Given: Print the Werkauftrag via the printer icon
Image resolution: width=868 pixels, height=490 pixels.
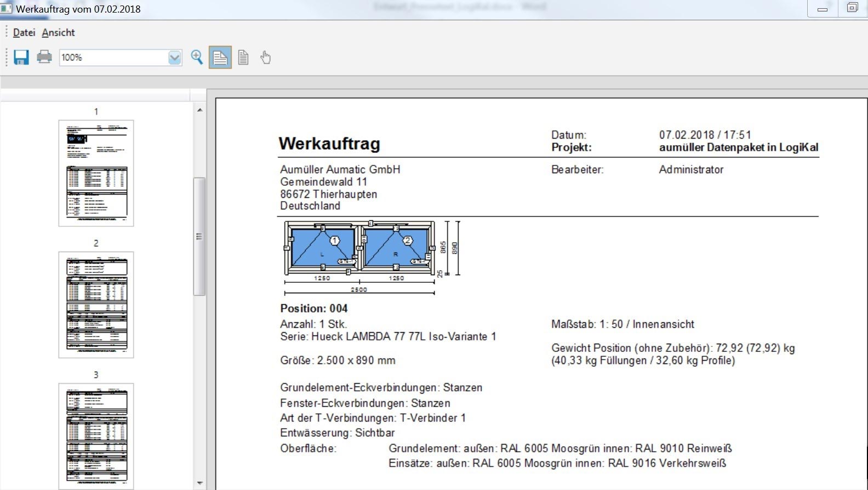Looking at the screenshot, I should tap(44, 57).
